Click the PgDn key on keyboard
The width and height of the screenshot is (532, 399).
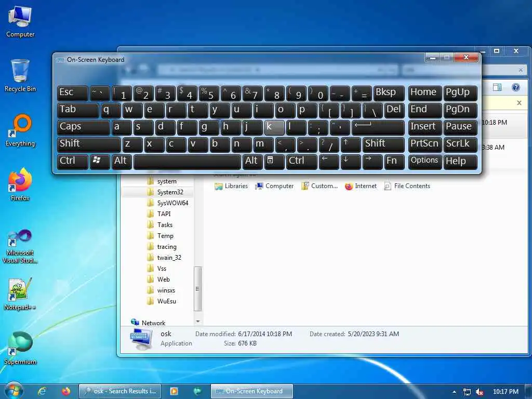coord(460,110)
